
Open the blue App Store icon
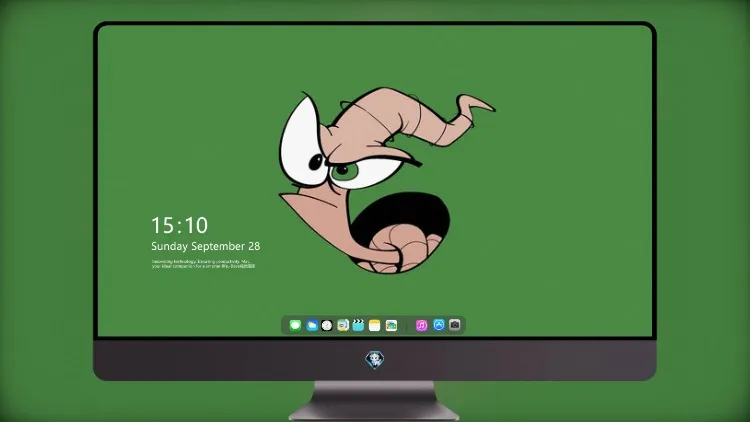pos(439,325)
